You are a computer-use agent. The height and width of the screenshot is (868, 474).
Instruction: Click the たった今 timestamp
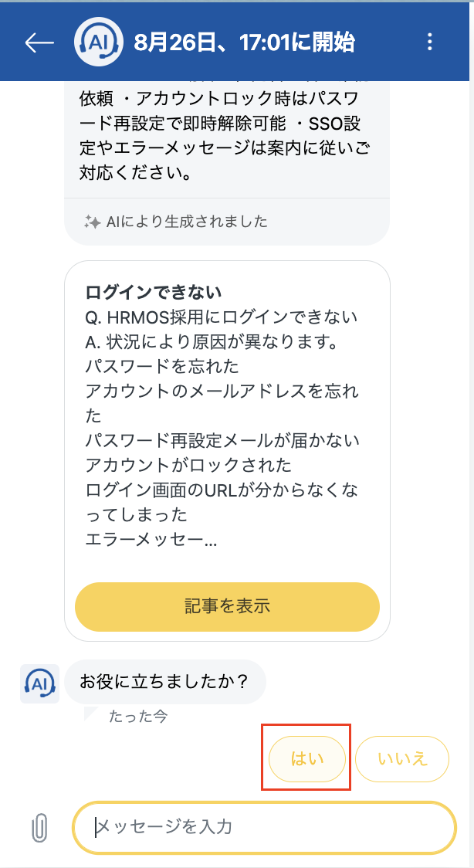tap(138, 717)
